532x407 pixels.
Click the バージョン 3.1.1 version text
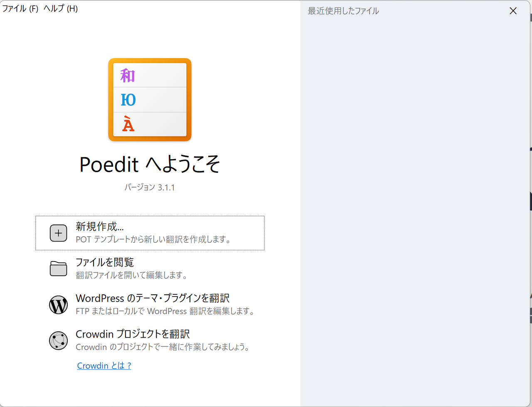pos(150,187)
